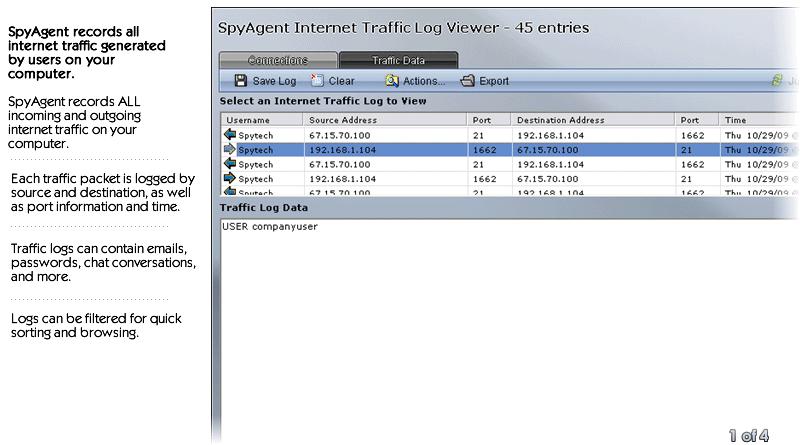The image size is (800, 445).
Task: Click the Export icon
Action: point(467,81)
